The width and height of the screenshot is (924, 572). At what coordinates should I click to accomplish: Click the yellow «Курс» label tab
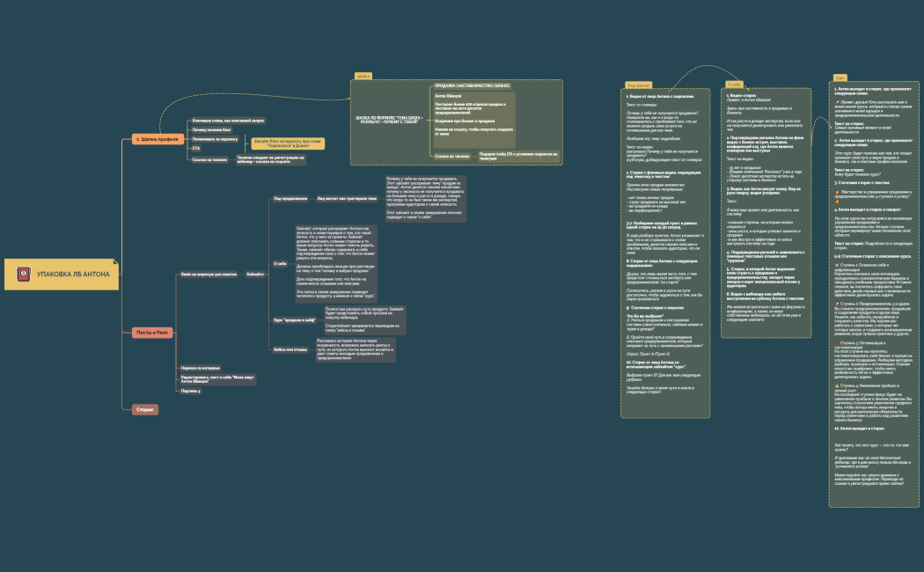pyautogui.click(x=840, y=77)
